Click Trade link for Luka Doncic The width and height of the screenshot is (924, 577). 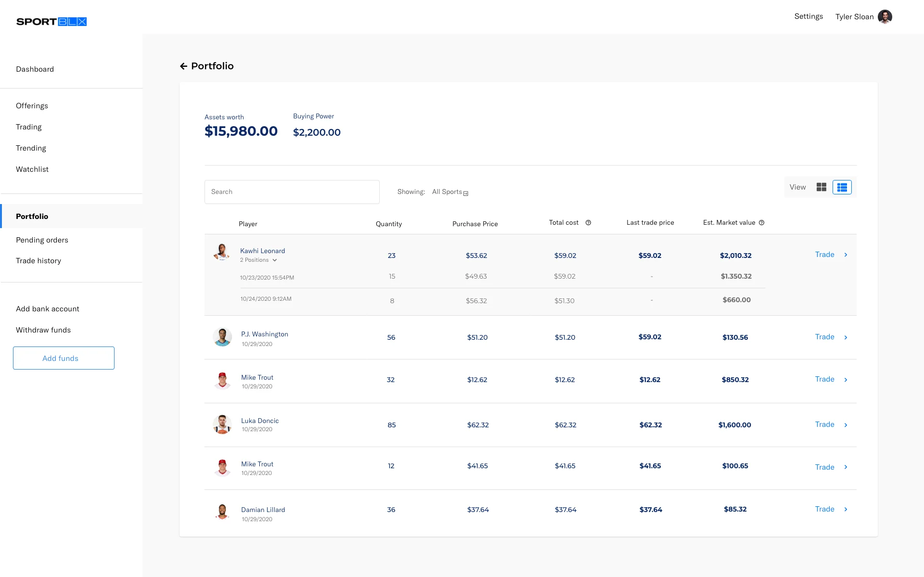pyautogui.click(x=824, y=424)
